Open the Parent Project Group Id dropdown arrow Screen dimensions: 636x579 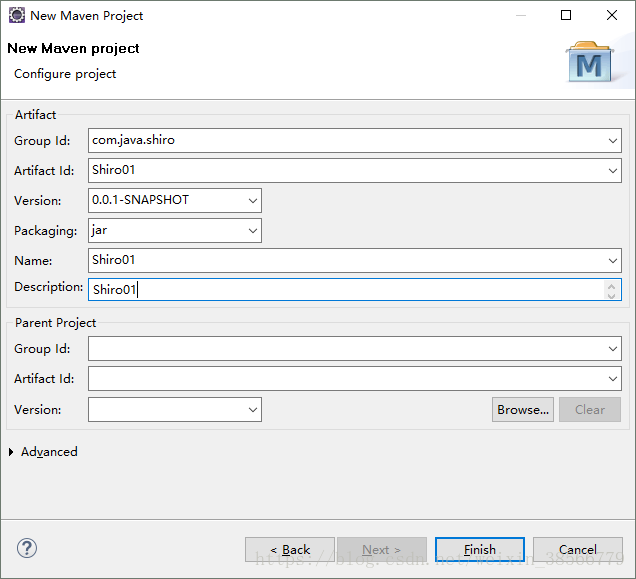click(x=612, y=349)
